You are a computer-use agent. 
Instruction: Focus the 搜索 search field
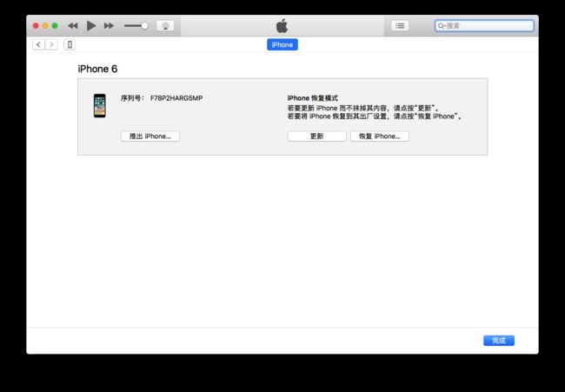coord(484,25)
